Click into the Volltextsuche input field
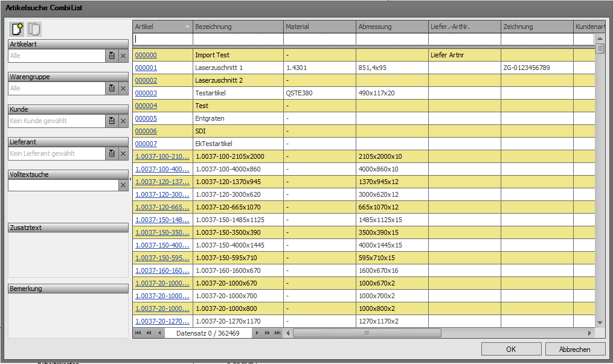The height and width of the screenshot is (364, 613). click(63, 186)
